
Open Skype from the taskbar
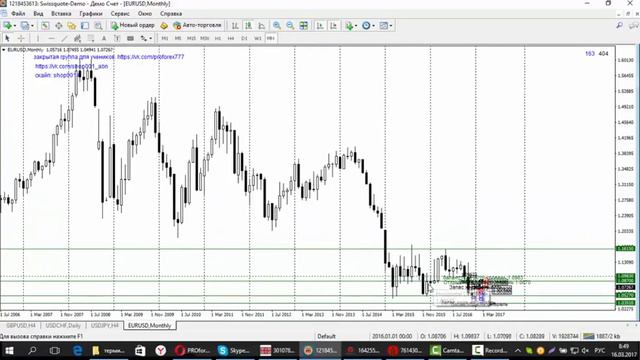pyautogui.click(x=233, y=350)
